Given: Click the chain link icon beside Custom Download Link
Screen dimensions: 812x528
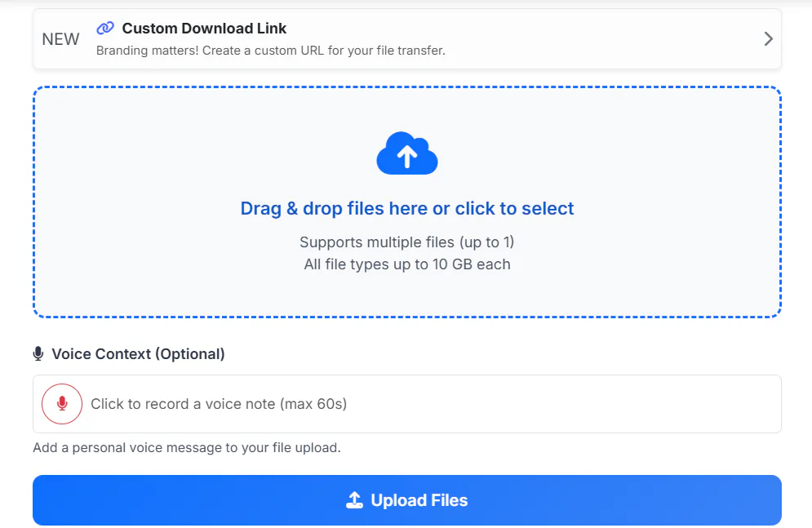Looking at the screenshot, I should tap(105, 28).
